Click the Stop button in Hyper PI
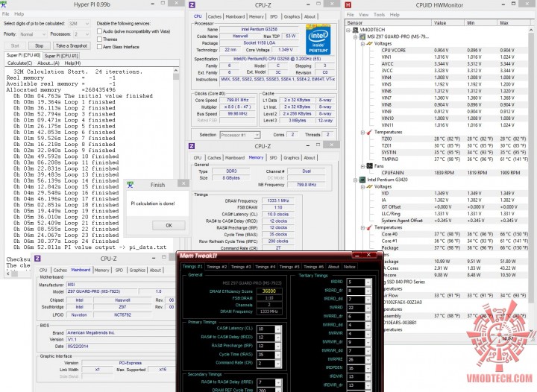The image size is (537, 392). [x=39, y=46]
